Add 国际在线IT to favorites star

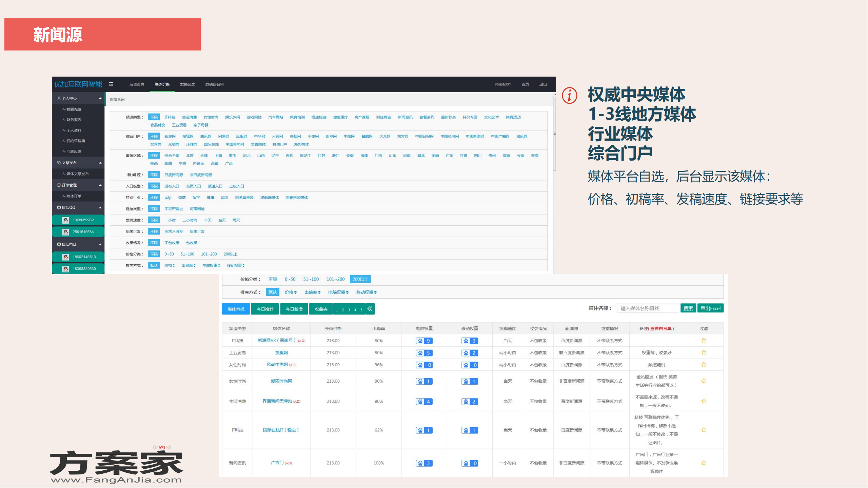pyautogui.click(x=704, y=430)
